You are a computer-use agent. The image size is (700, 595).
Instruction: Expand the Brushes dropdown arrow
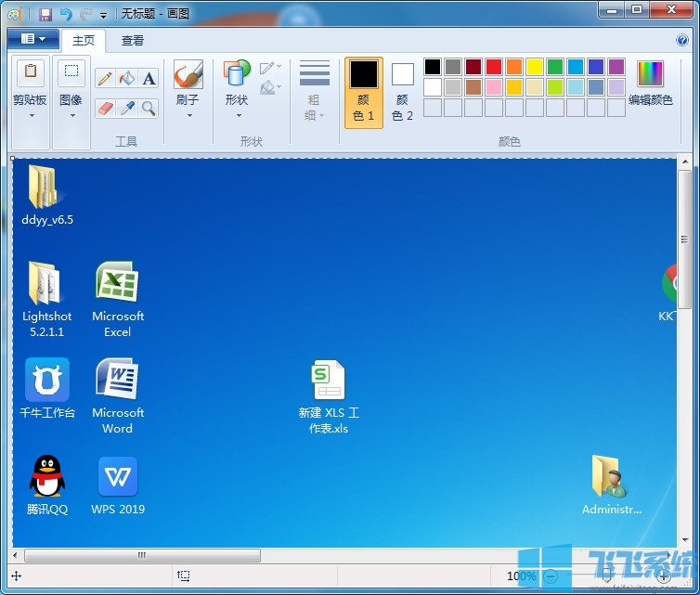tap(189, 116)
